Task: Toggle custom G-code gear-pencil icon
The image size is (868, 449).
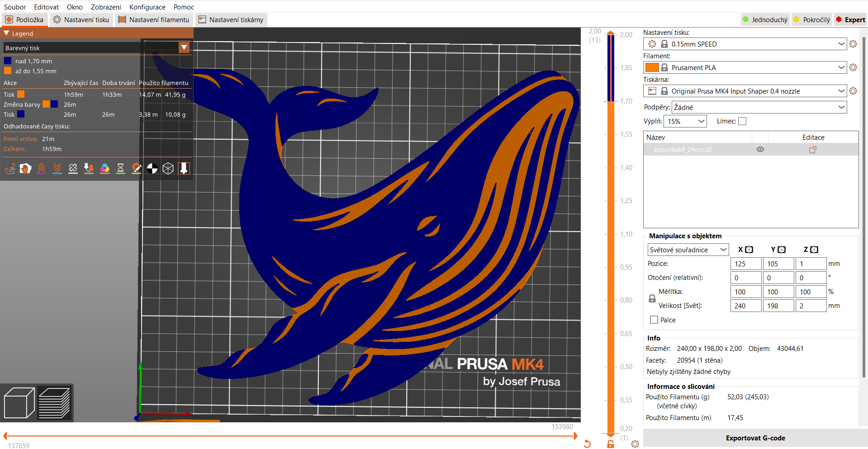Action: pyautogui.click(x=136, y=169)
